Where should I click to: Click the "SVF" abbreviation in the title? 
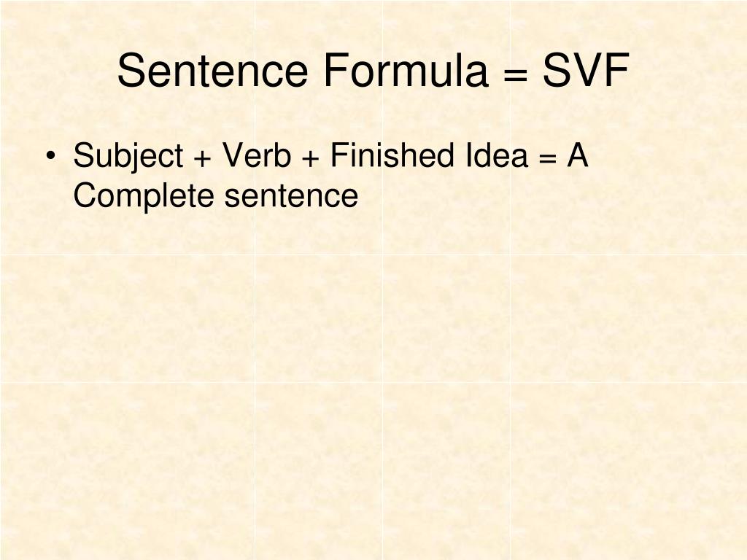(x=586, y=71)
